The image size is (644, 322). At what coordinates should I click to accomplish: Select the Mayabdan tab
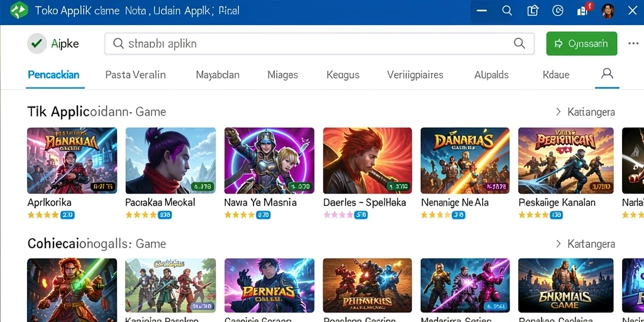(218, 75)
